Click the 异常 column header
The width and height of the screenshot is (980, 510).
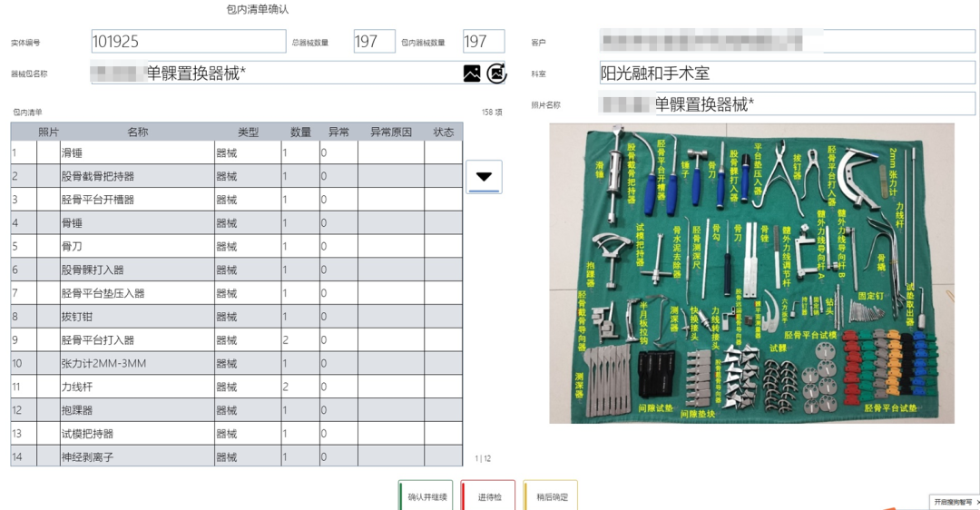(338, 132)
